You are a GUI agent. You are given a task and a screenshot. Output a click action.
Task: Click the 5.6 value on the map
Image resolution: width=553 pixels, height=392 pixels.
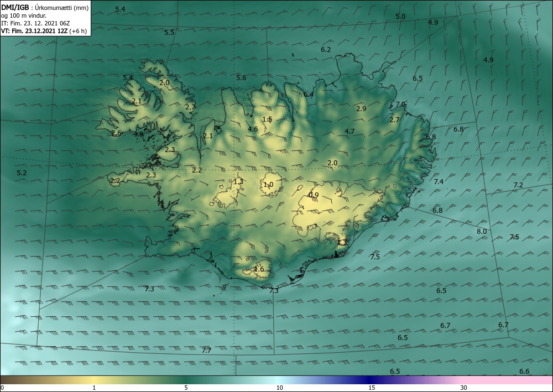241,78
